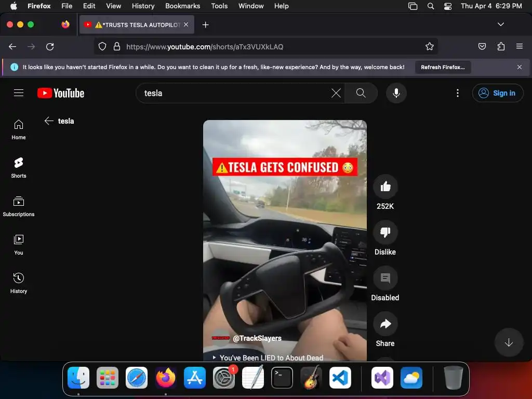Screen dimensions: 532x399
Task: Open Launchpad from the Dock
Action: pyautogui.click(x=107, y=378)
